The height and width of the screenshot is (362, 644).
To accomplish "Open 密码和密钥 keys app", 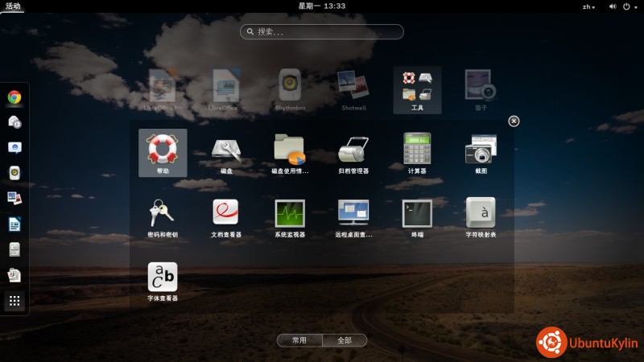I will pyautogui.click(x=162, y=214).
